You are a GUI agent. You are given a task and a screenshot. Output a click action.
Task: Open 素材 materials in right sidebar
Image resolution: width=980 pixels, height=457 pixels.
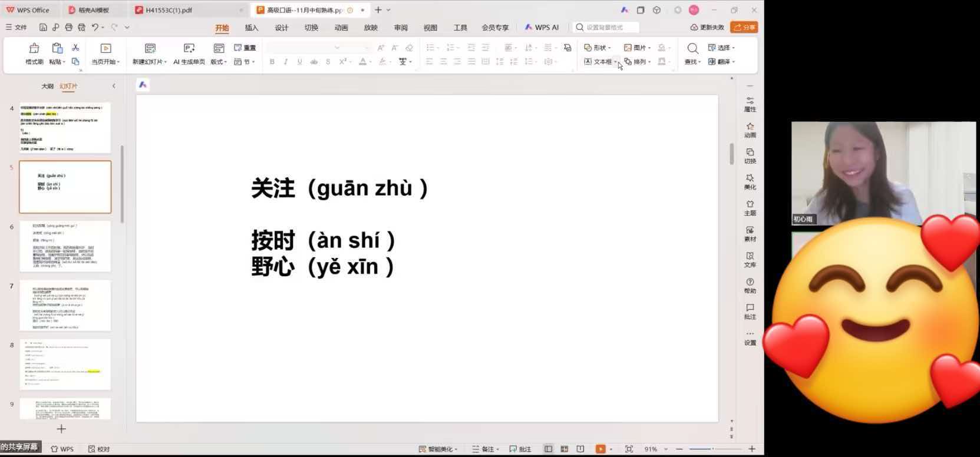(750, 234)
